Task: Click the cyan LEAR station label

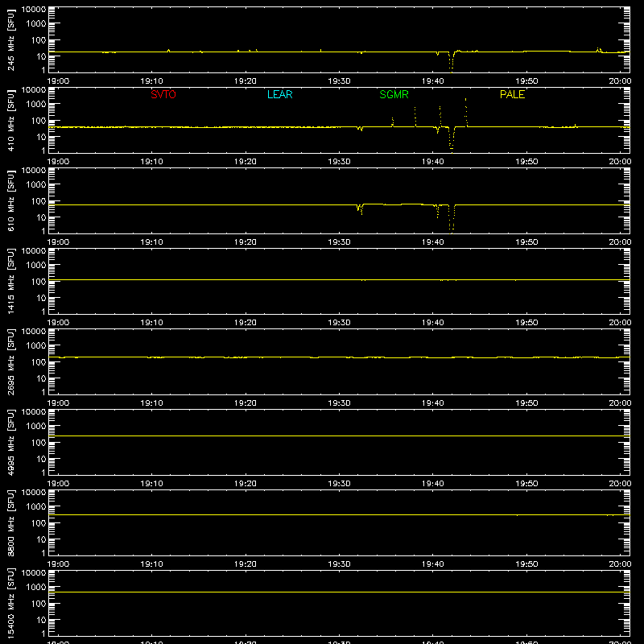Action: [279, 94]
